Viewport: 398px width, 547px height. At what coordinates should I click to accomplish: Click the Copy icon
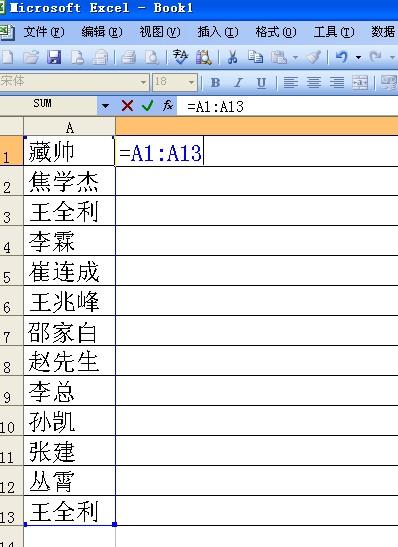pos(256,57)
